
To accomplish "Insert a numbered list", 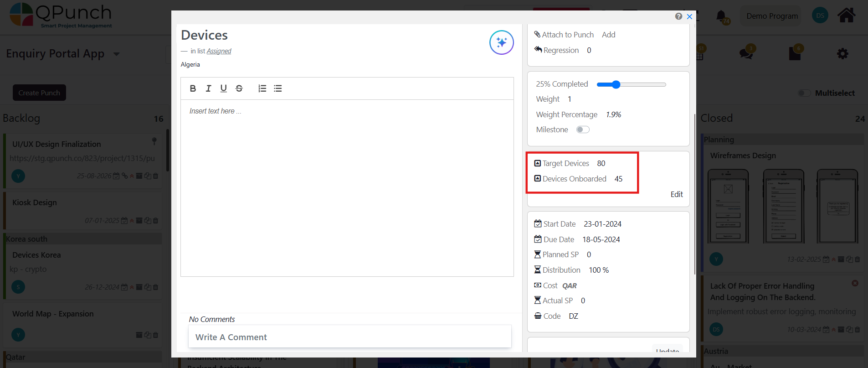I will click(262, 88).
